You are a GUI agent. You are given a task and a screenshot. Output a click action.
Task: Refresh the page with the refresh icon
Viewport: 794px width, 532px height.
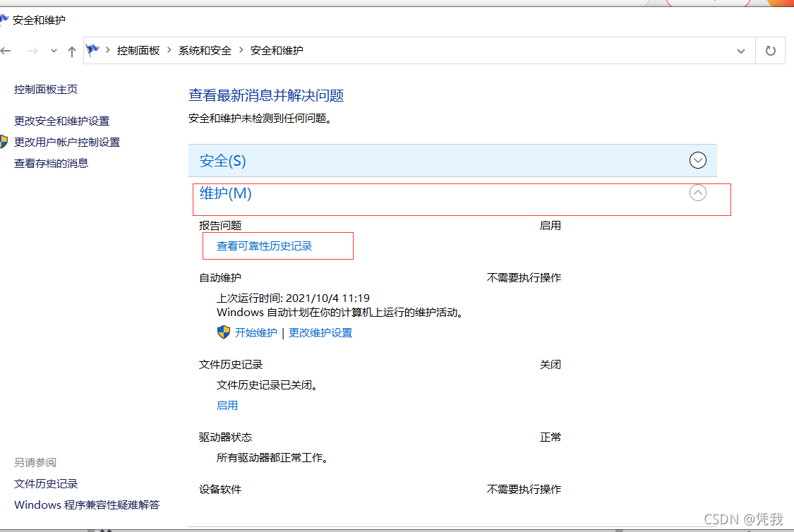click(770, 50)
